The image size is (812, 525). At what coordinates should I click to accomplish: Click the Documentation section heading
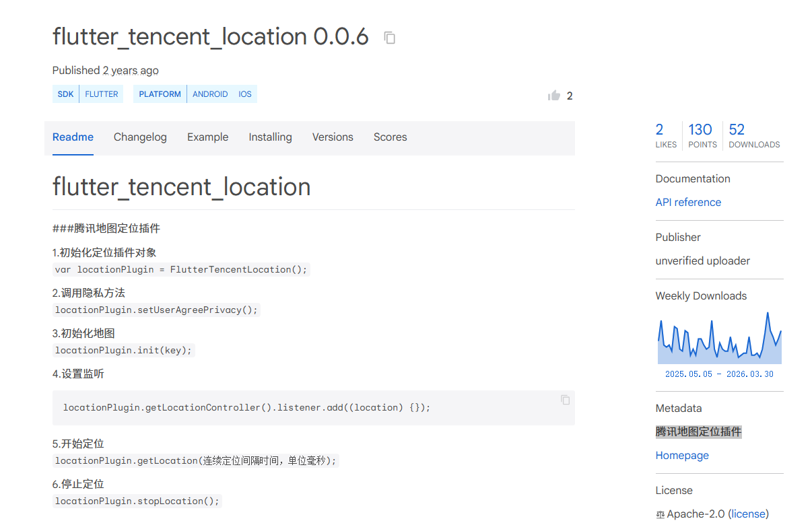pyautogui.click(x=693, y=179)
